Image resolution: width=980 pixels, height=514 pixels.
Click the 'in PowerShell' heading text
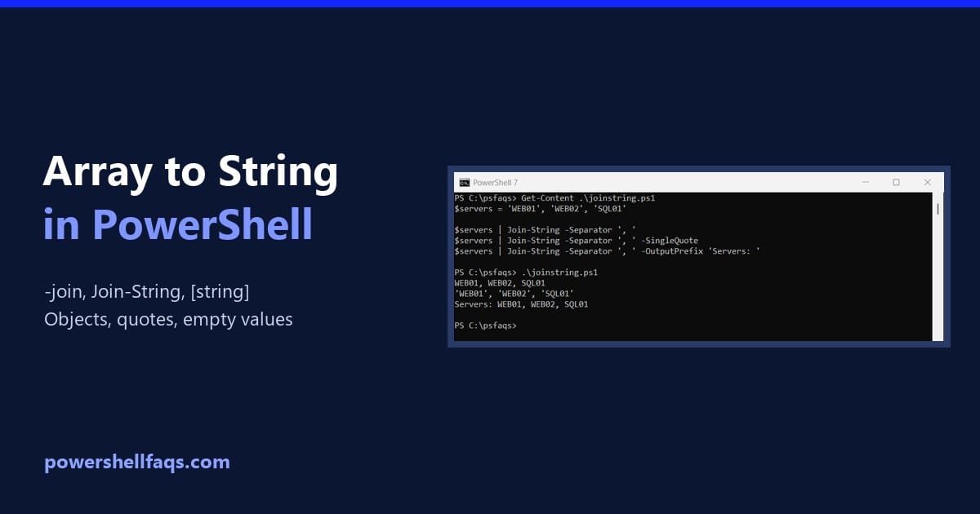tap(178, 224)
